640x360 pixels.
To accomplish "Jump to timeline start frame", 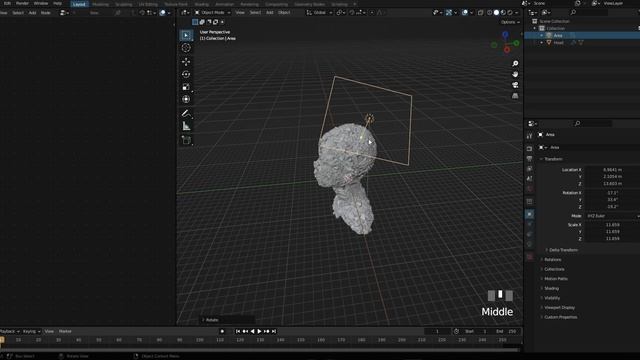I will [x=238, y=331].
